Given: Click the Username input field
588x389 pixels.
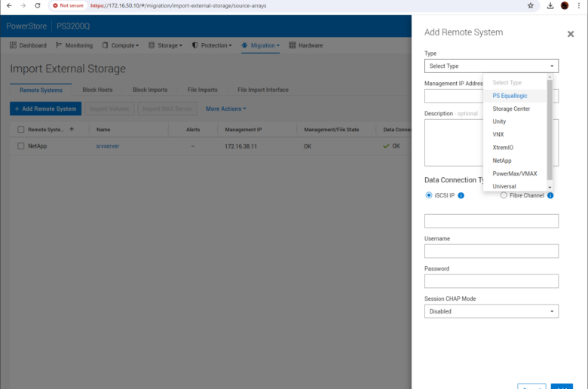Looking at the screenshot, I should 492,251.
